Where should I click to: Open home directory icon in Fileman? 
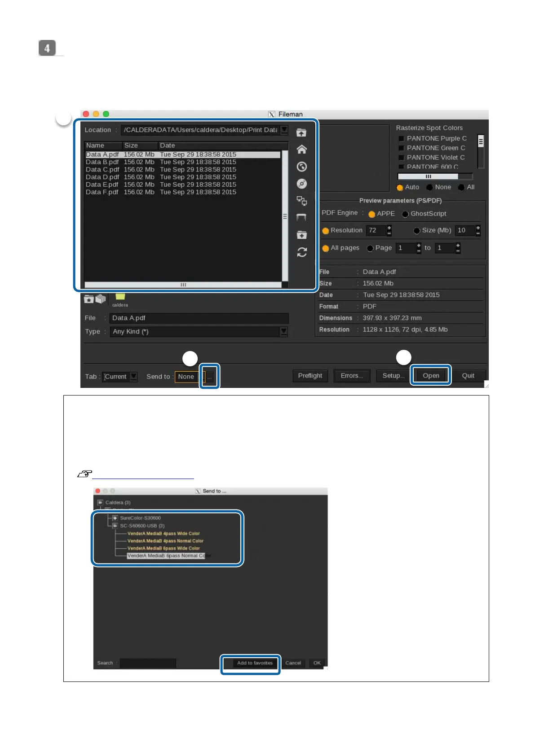point(302,149)
